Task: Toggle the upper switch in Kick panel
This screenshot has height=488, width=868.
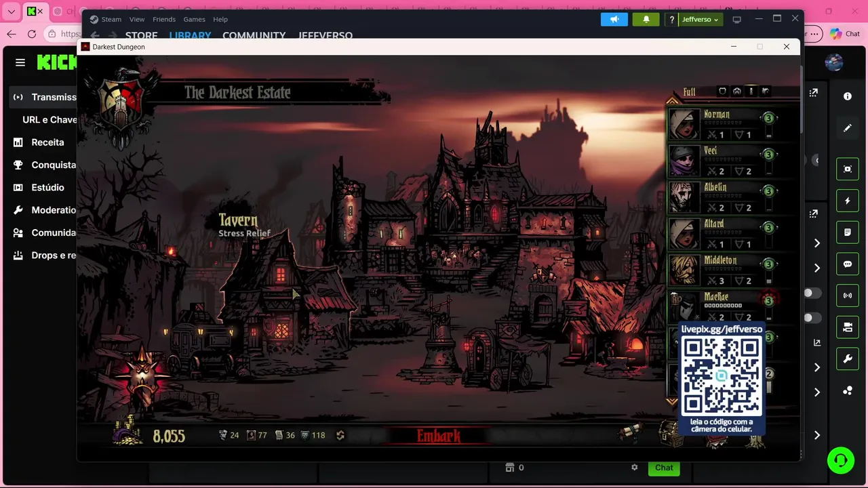Action: [x=812, y=293]
